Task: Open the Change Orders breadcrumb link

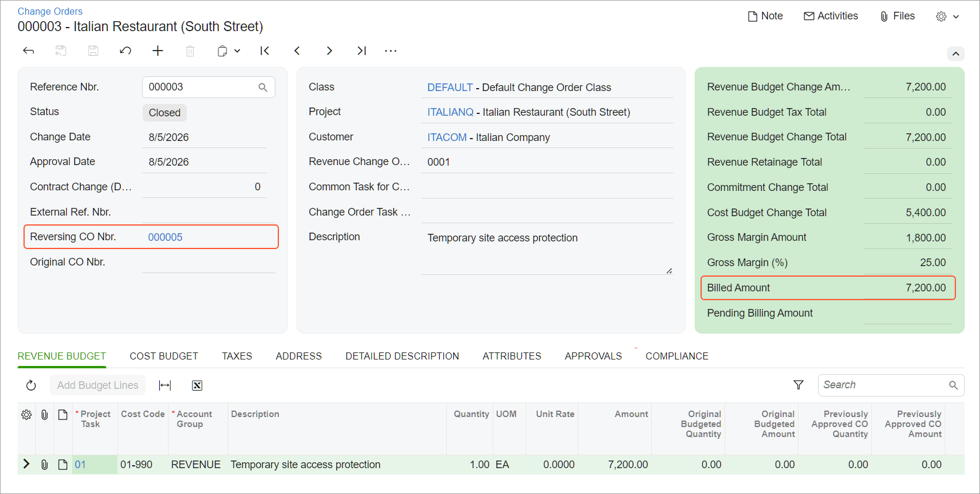Action: coord(50,11)
